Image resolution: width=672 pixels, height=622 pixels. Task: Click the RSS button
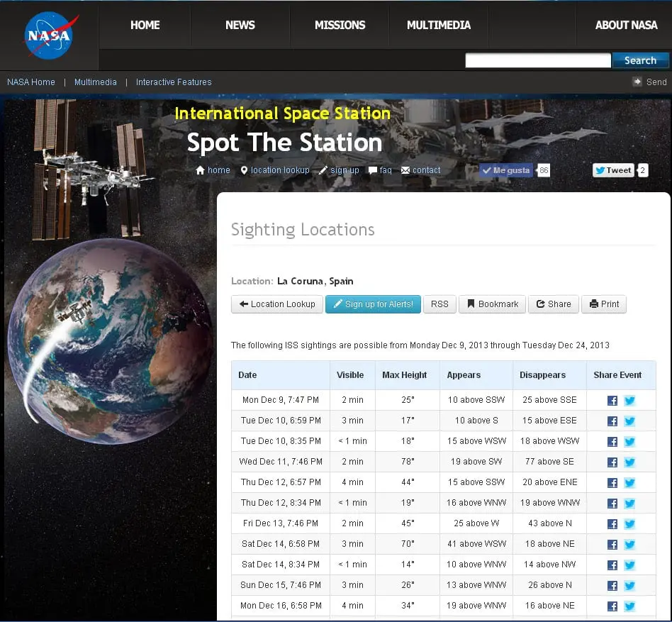click(x=439, y=304)
